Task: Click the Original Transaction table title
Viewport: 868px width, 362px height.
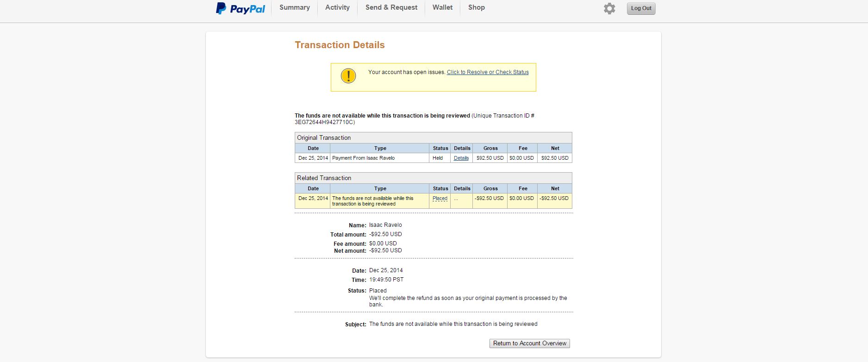Action: click(324, 138)
